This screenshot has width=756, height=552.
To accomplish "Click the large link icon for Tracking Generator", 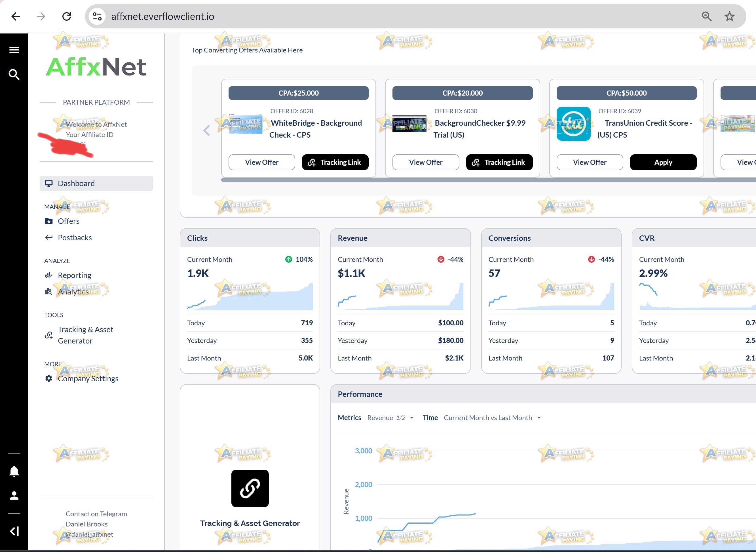I will pos(250,488).
